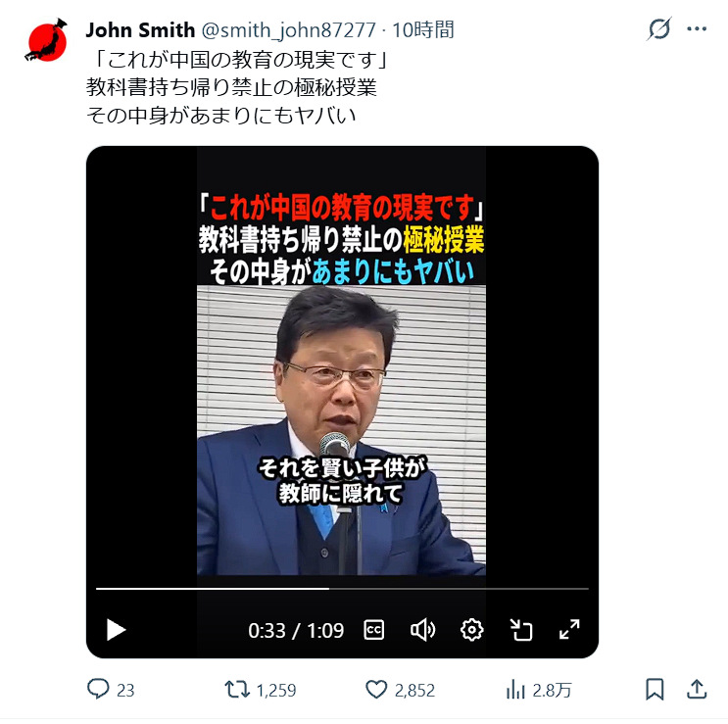The width and height of the screenshot is (728, 724).
Task: Play the embedded video
Action: (116, 630)
